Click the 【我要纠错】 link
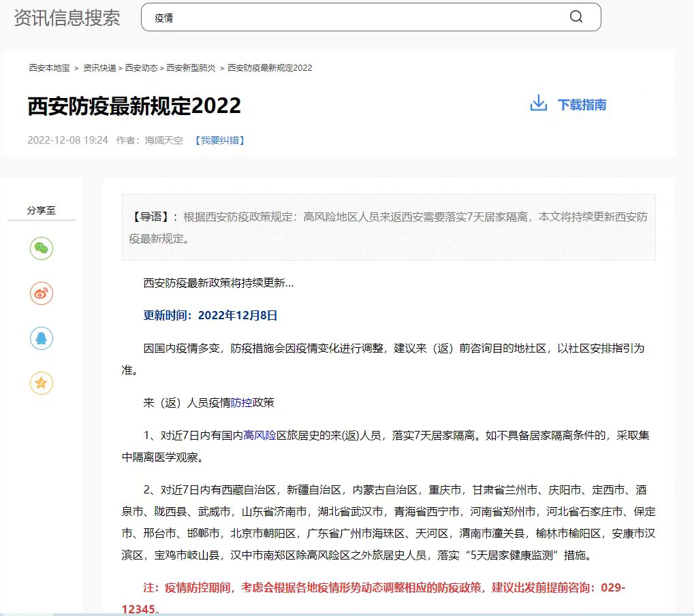Viewport: 694px width, 616px height. (220, 140)
